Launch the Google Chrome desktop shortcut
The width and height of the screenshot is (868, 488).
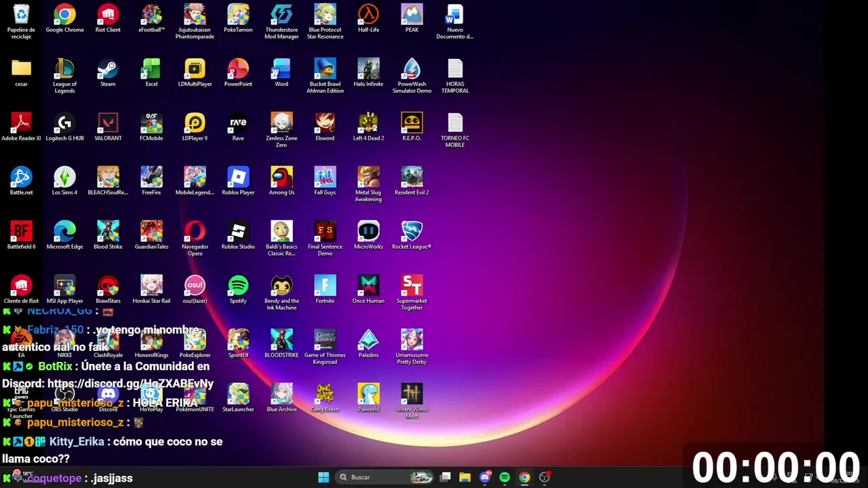(x=64, y=19)
